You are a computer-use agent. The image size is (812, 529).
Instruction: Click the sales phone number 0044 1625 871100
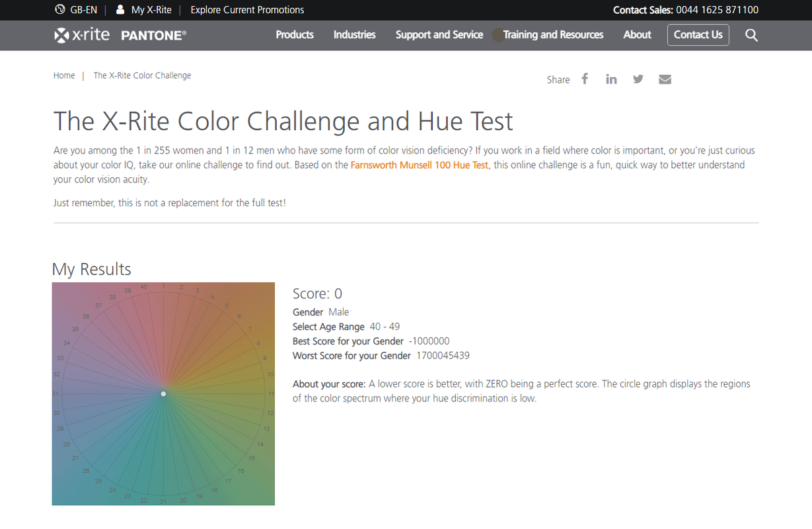[x=717, y=10]
